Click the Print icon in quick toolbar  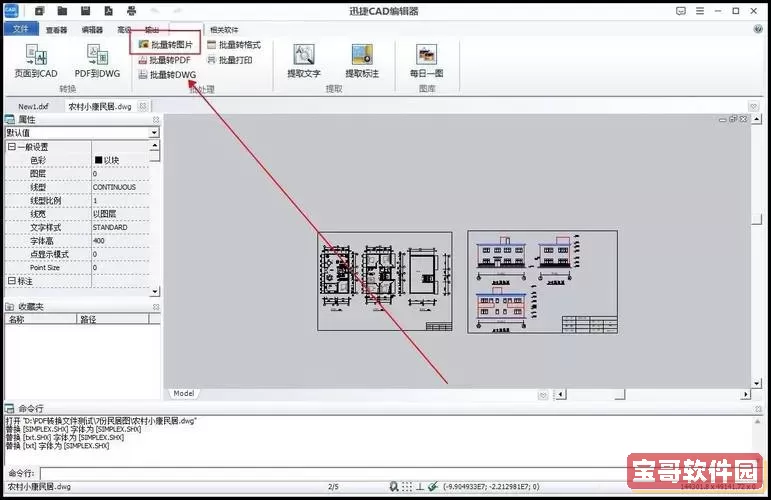tap(131, 11)
